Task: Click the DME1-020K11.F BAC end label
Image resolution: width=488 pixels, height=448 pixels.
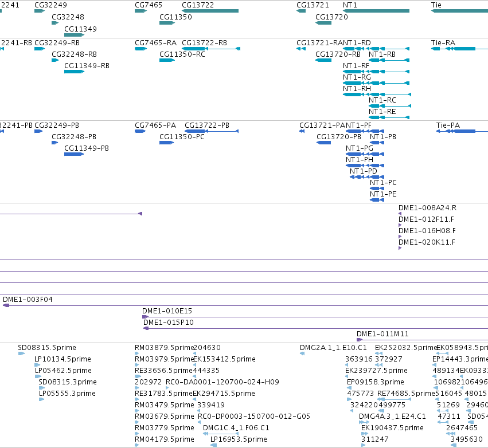Action: pyautogui.click(x=427, y=242)
